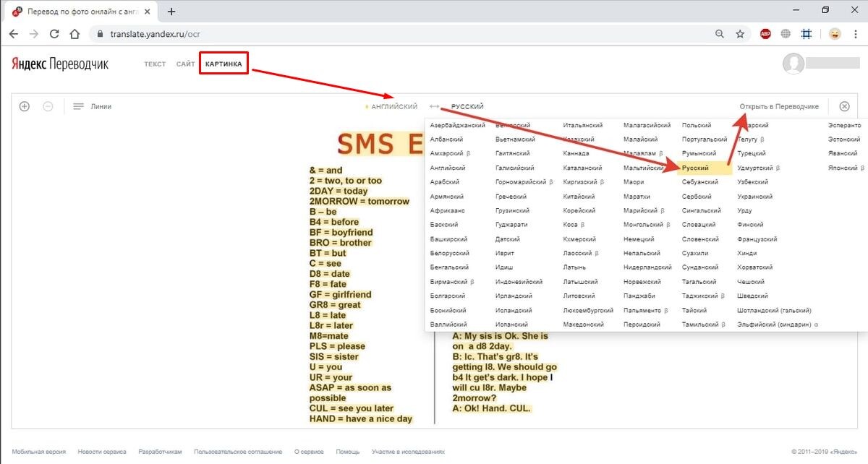Click Открыть в Переводчике
Image resolution: width=868 pixels, height=464 pixels.
tap(779, 107)
